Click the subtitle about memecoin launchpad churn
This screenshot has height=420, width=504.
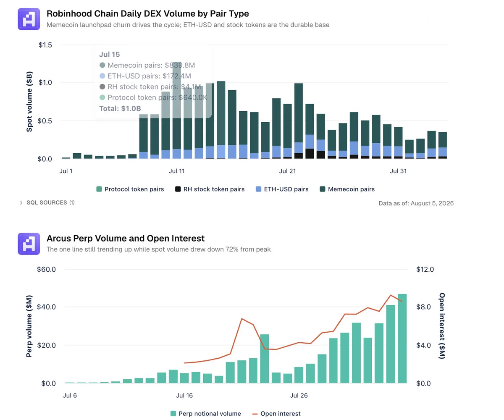tap(188, 25)
